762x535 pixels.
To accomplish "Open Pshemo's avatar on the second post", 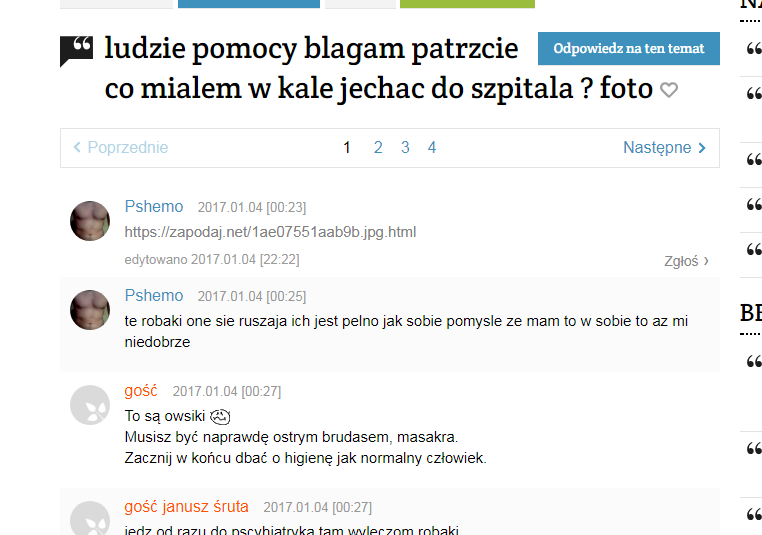I will (90, 310).
